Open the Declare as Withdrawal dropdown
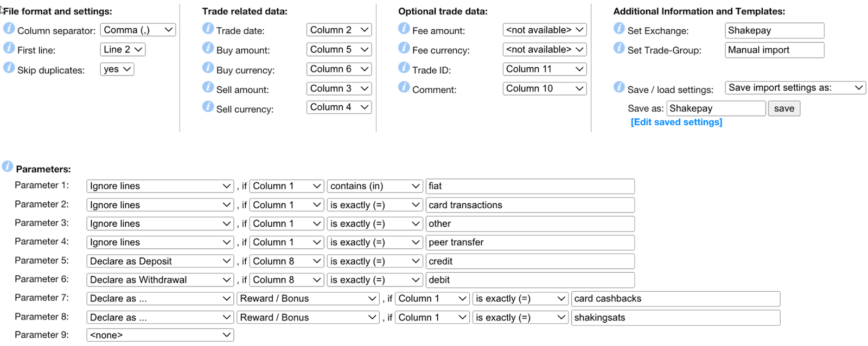The width and height of the screenshot is (868, 346). (x=160, y=280)
